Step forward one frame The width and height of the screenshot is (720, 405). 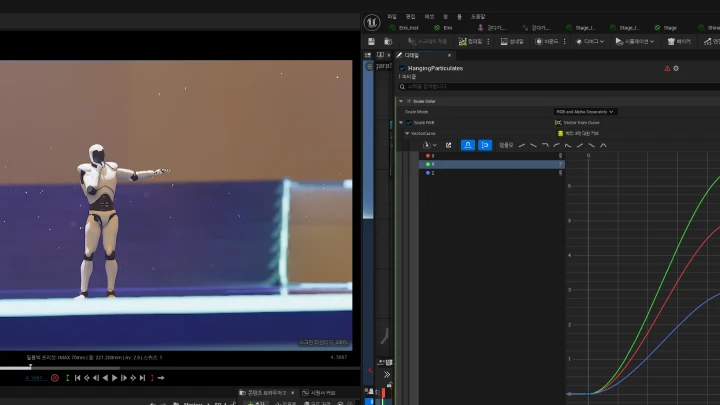pyautogui.click(x=124, y=378)
